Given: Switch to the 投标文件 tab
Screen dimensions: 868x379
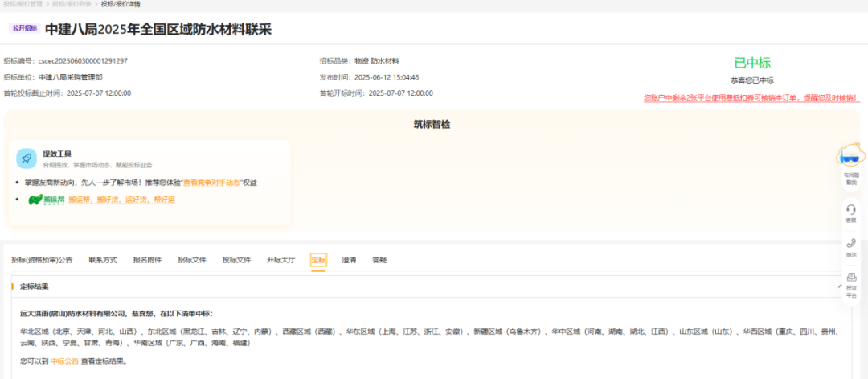Looking at the screenshot, I should click(236, 260).
